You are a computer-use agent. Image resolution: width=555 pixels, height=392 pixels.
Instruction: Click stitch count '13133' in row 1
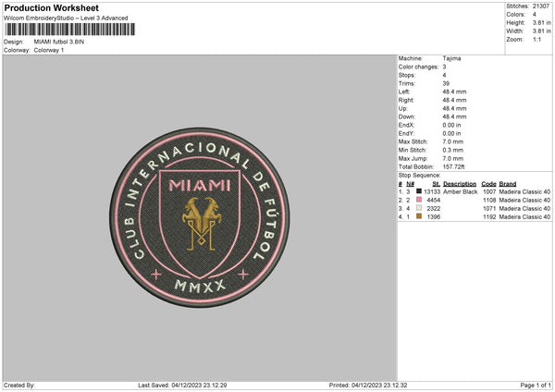432,191
